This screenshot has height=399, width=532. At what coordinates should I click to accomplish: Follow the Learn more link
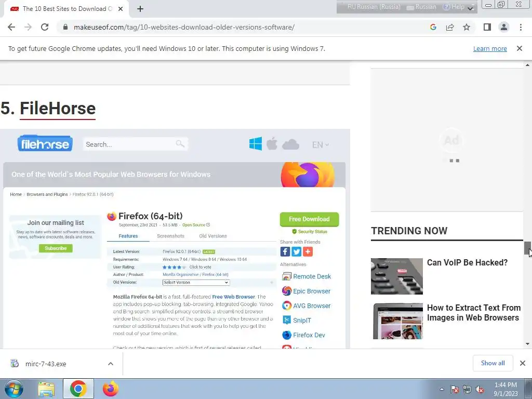[x=490, y=48]
